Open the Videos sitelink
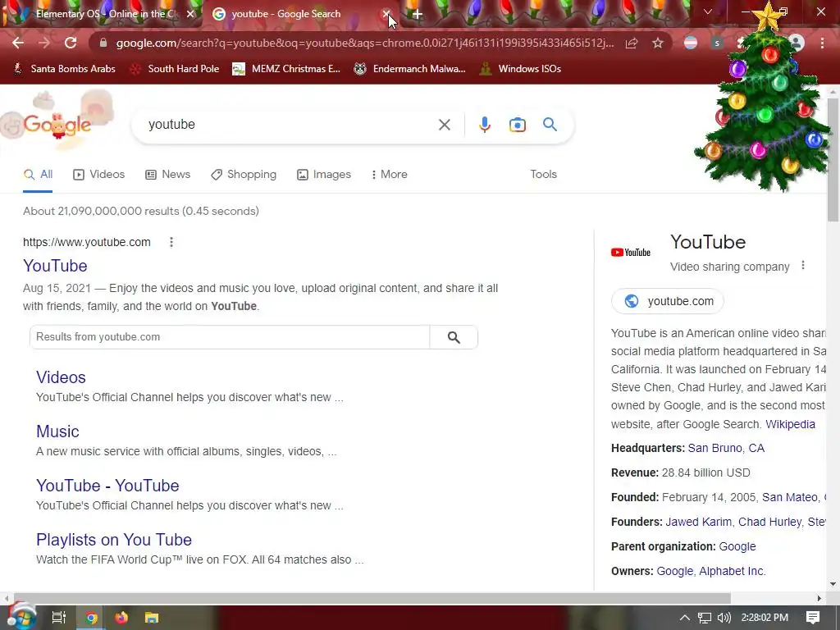 click(61, 377)
